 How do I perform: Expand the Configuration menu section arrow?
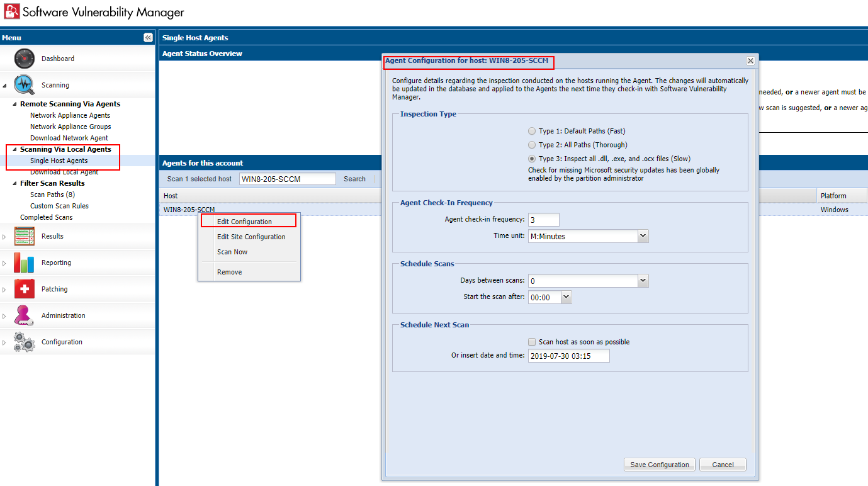pos(4,342)
